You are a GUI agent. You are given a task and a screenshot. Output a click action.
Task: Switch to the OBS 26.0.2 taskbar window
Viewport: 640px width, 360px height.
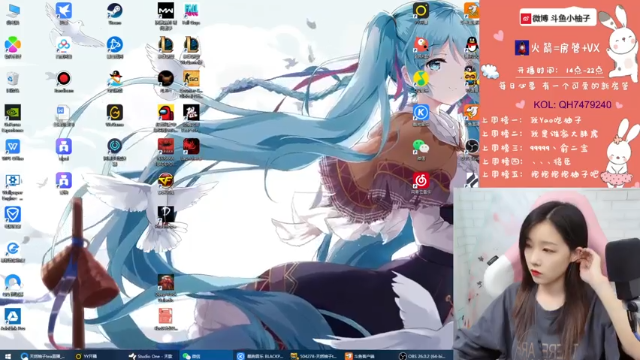click(x=422, y=356)
